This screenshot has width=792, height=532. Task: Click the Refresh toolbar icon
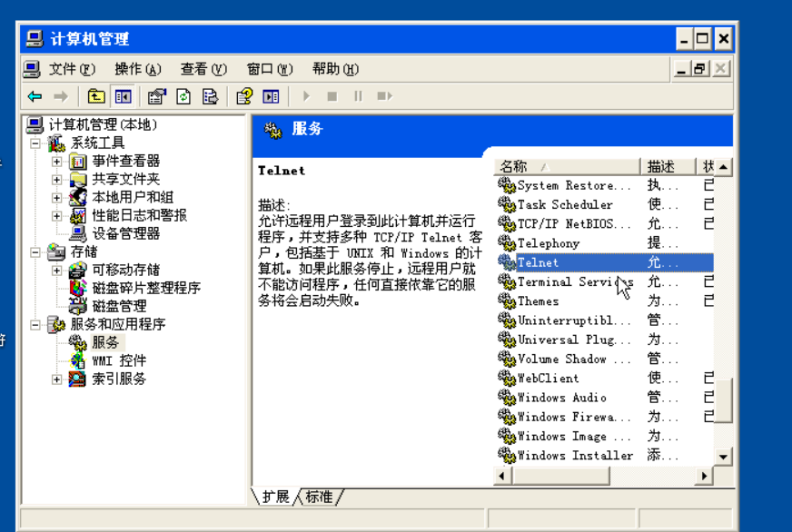183,96
